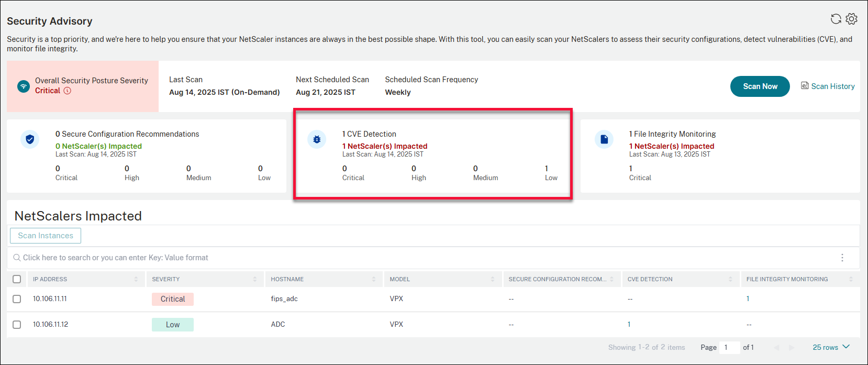Image resolution: width=868 pixels, height=365 pixels.
Task: Go to previous page arrow
Action: click(776, 348)
